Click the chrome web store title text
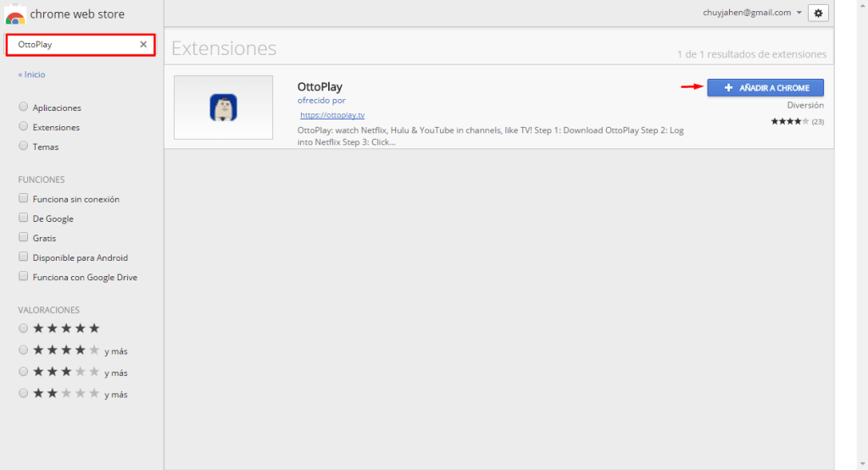868x470 pixels. coord(77,14)
